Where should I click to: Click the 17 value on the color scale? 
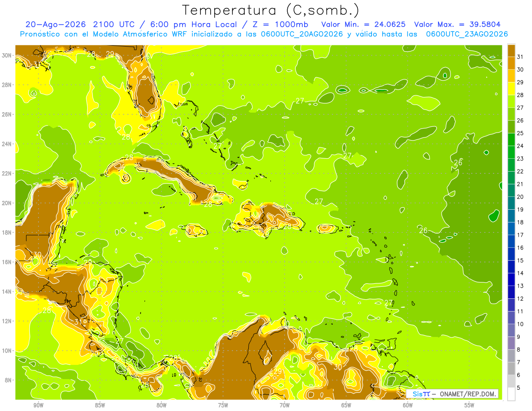(520, 235)
